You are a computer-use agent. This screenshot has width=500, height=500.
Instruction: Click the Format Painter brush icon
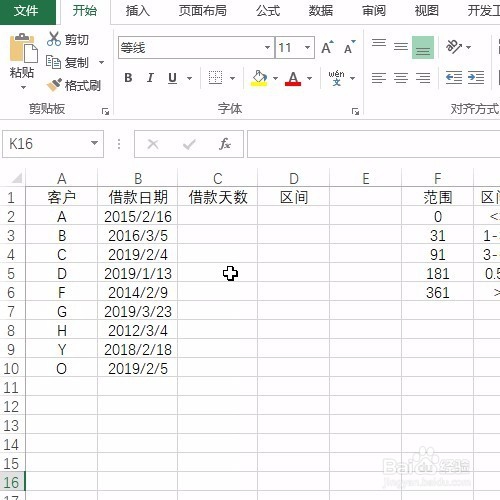pyautogui.click(x=54, y=85)
